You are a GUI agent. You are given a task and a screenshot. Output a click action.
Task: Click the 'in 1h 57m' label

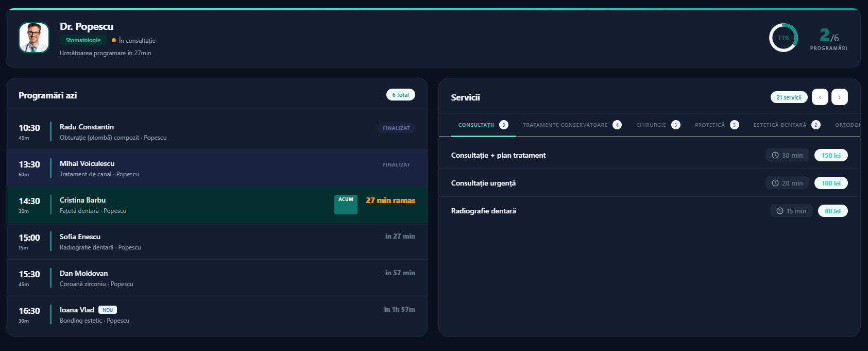click(x=400, y=309)
